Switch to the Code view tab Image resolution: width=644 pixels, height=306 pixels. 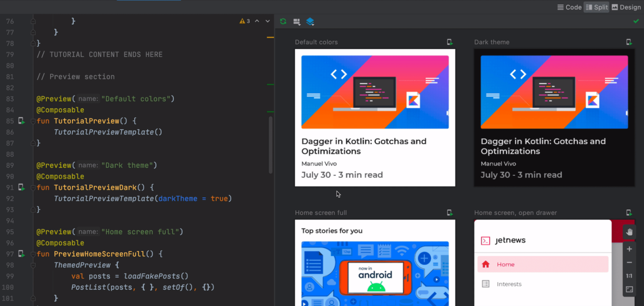pyautogui.click(x=569, y=7)
